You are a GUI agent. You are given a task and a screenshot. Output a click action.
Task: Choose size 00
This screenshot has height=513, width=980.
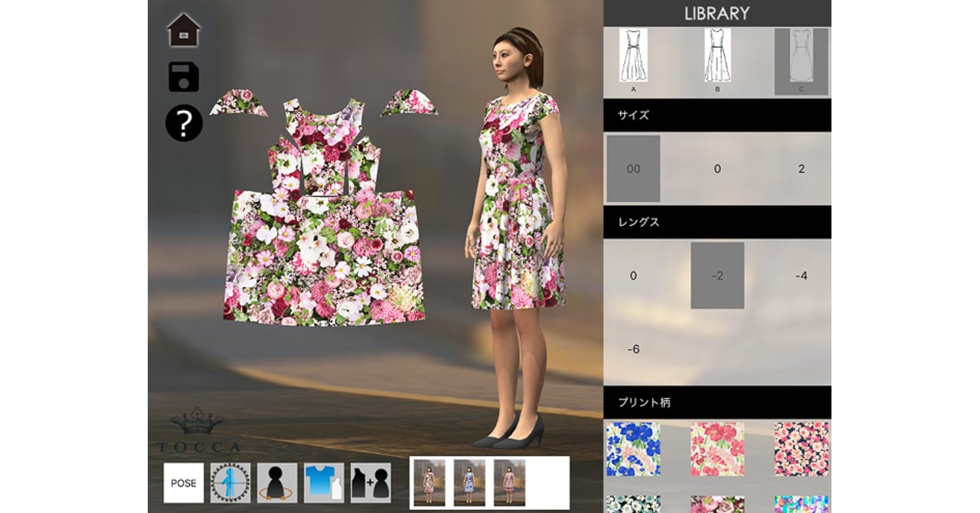pyautogui.click(x=633, y=168)
